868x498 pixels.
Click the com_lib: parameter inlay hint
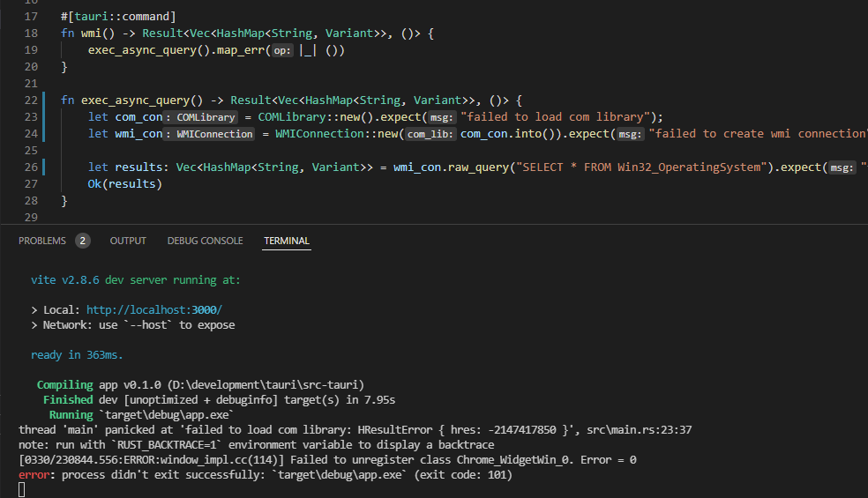(430, 134)
